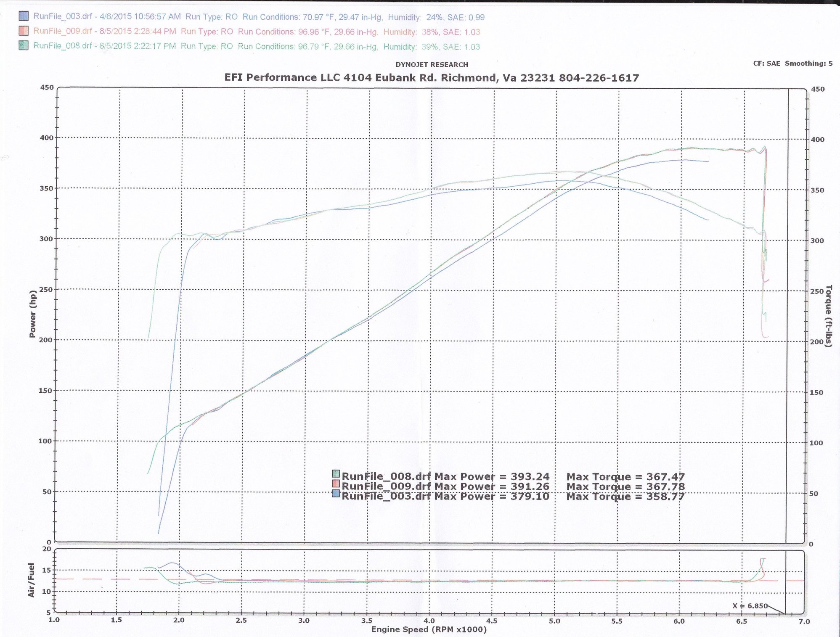Select the RunFile_009.drf header text
Screen dimensions: 840x637
[x=63, y=31]
